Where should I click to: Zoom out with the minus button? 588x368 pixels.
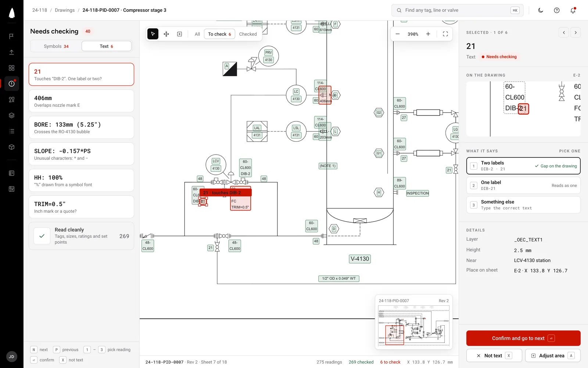pos(398,34)
